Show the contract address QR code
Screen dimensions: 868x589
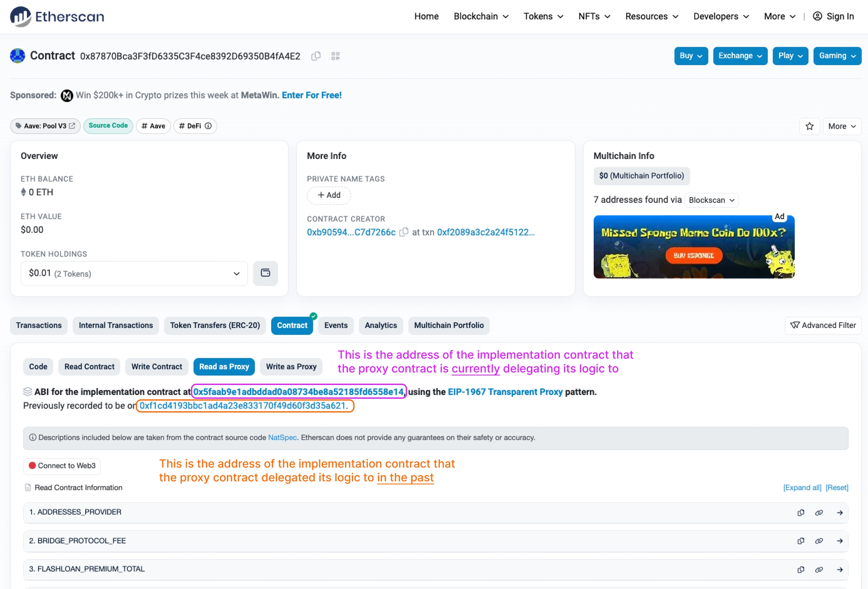tap(335, 56)
